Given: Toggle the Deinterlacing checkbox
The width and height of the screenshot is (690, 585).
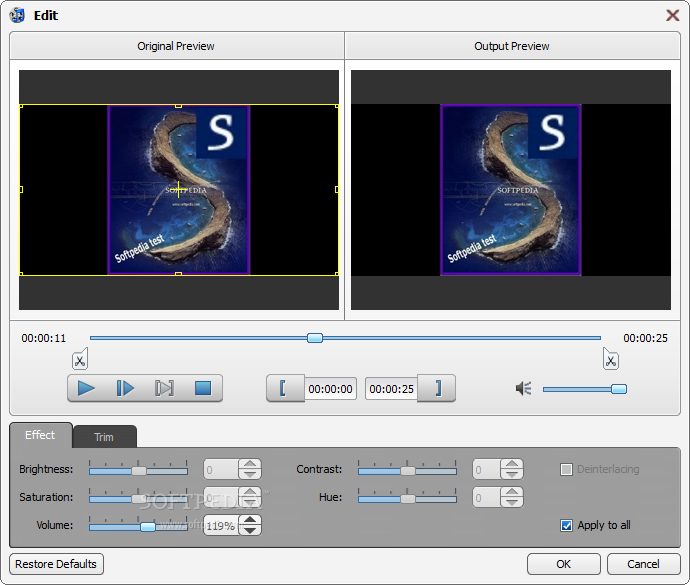Looking at the screenshot, I should (566, 469).
